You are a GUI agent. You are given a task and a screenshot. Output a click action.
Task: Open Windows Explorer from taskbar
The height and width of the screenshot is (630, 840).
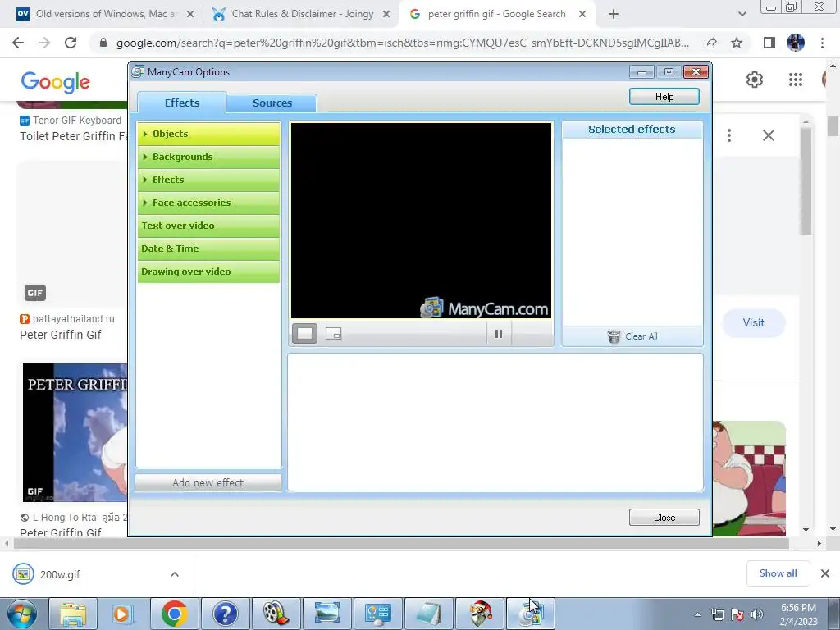click(73, 614)
